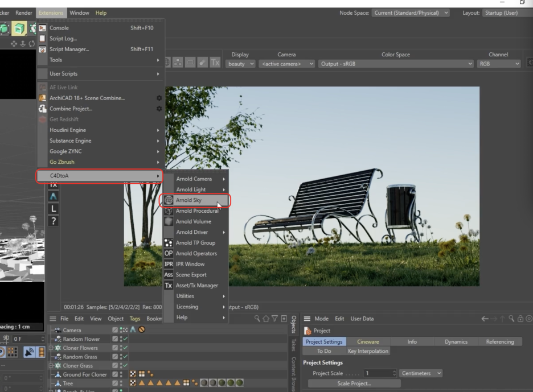Screen dimensions: 533x392
Task: Click the Arnold Volume icon
Action: point(169,221)
